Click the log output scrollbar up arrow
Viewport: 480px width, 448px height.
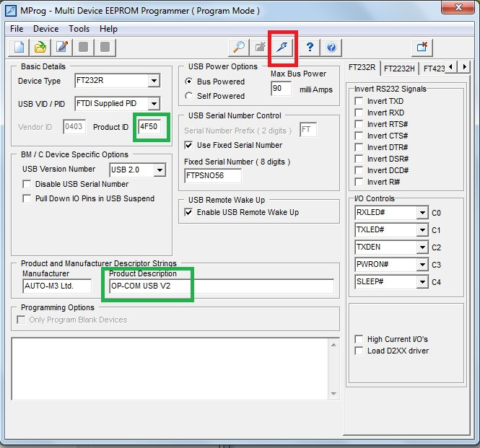click(333, 345)
